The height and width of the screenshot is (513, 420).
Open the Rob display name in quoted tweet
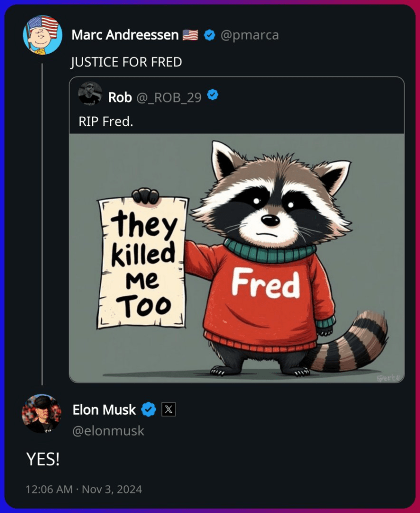[120, 97]
